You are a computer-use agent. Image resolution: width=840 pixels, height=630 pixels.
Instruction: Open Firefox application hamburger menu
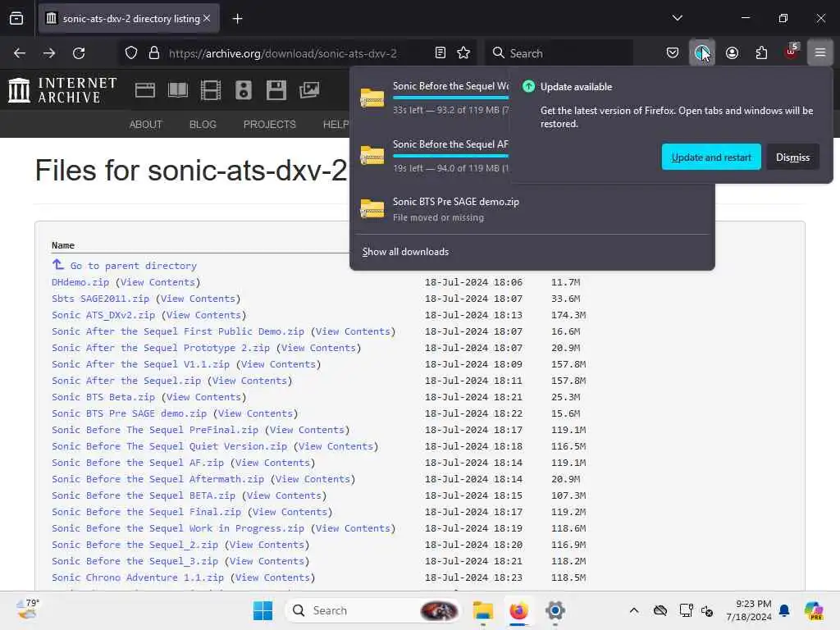tap(820, 53)
